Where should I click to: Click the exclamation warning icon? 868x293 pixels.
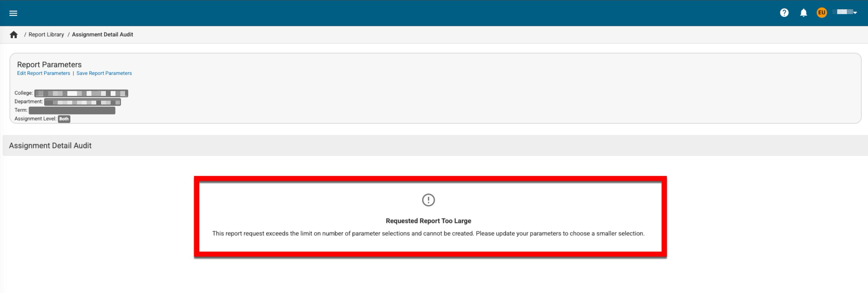(x=428, y=200)
